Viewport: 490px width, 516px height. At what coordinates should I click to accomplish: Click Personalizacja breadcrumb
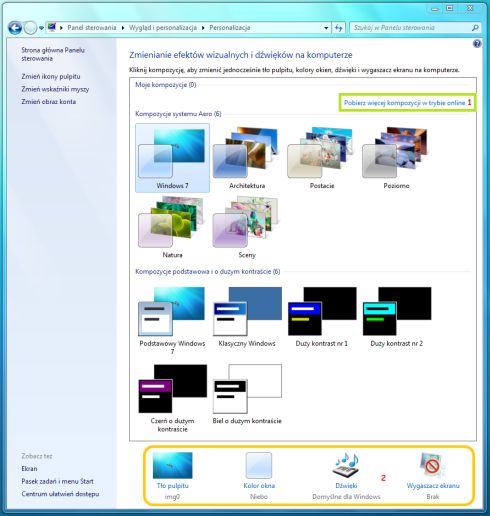pos(230,28)
